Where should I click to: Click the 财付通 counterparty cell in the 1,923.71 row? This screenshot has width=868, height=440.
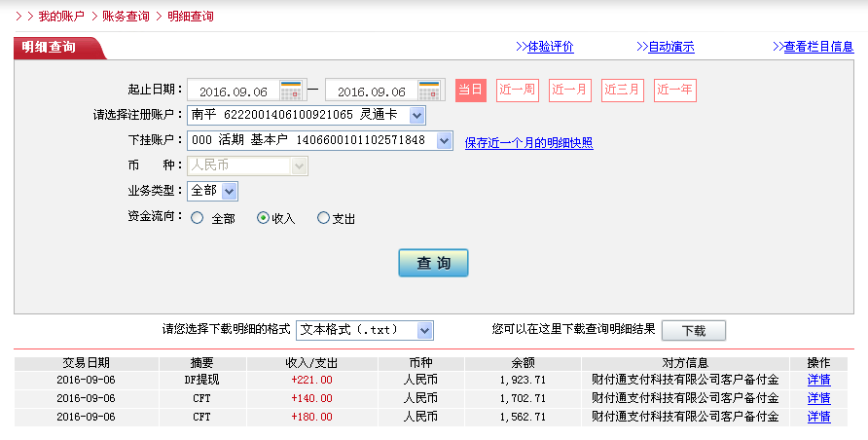685,380
